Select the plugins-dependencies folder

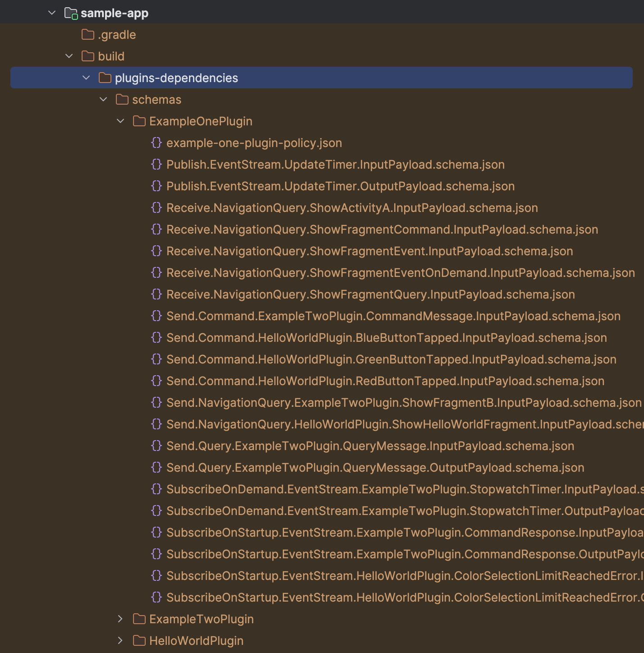click(x=176, y=78)
